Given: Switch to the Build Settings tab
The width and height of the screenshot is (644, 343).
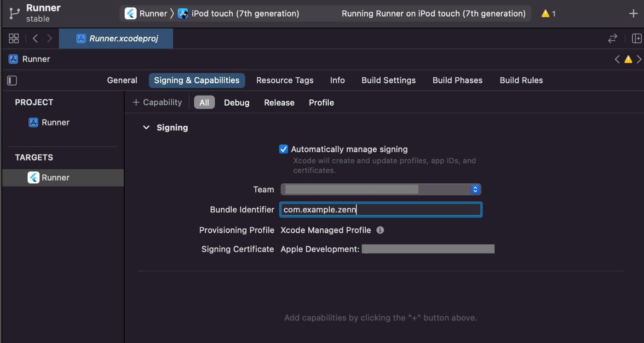Looking at the screenshot, I should pos(388,80).
